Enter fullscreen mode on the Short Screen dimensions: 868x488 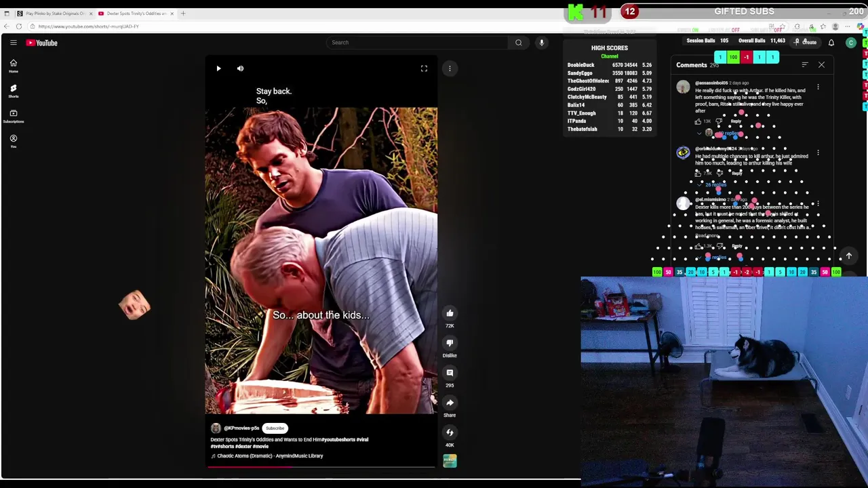tap(424, 68)
